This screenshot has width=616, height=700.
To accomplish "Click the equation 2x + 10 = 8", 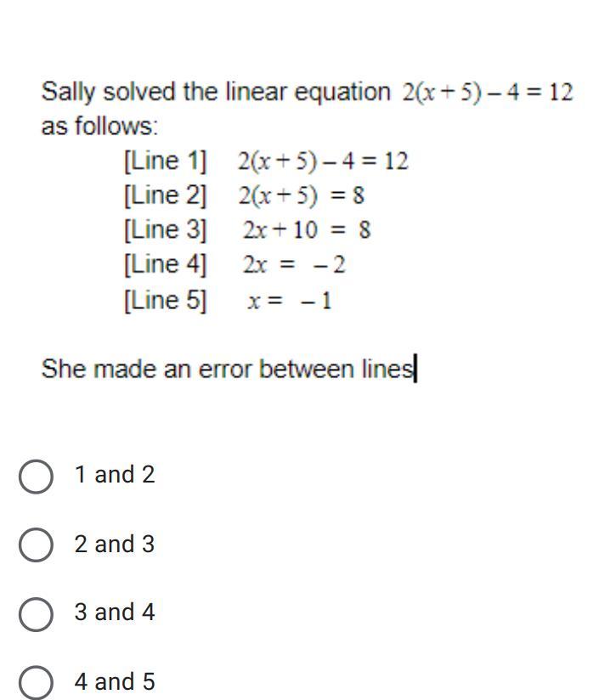I will coord(306,230).
